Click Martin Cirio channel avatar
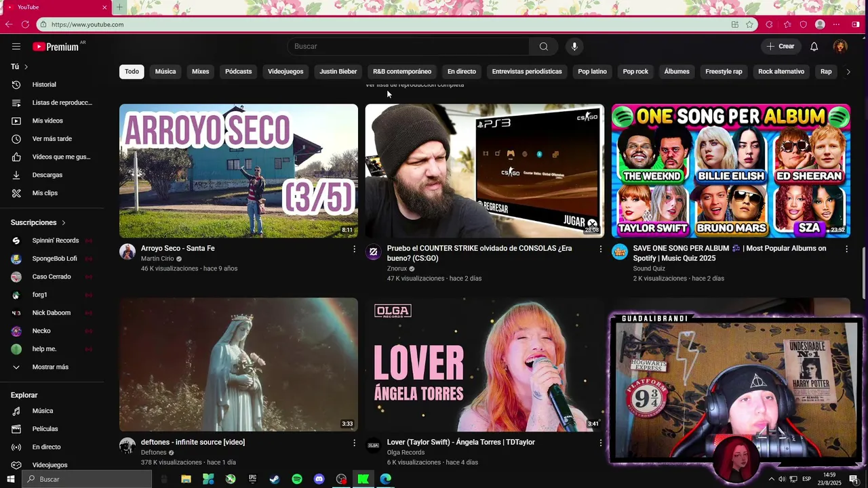 point(127,252)
